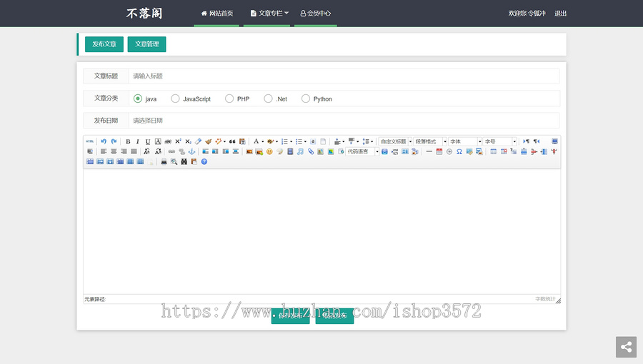
Task: Print the editor content
Action: (x=164, y=162)
